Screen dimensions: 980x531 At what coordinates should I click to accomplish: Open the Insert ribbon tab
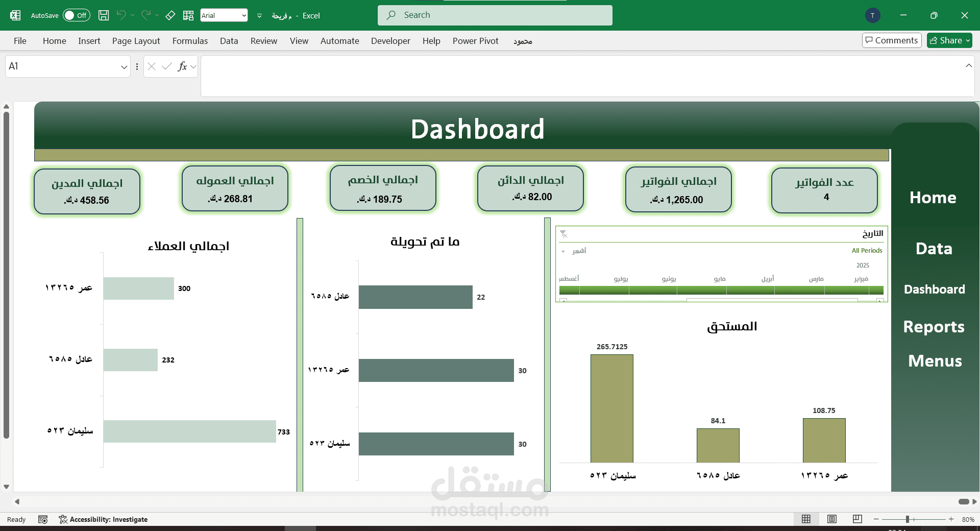point(89,41)
